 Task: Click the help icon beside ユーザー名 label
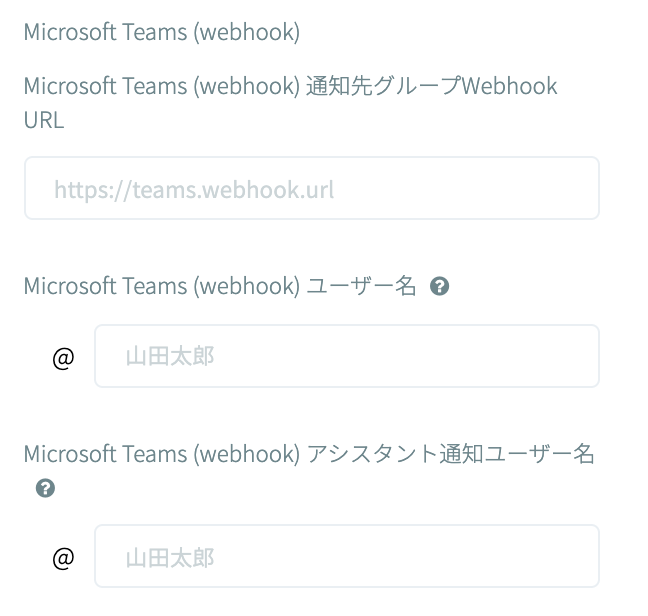[439, 287]
